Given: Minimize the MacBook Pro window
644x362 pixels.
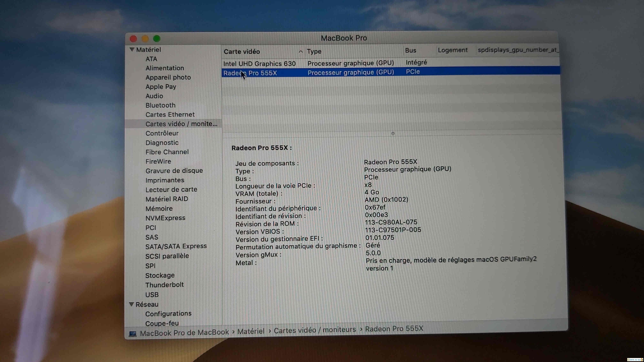Looking at the screenshot, I should click(x=145, y=39).
